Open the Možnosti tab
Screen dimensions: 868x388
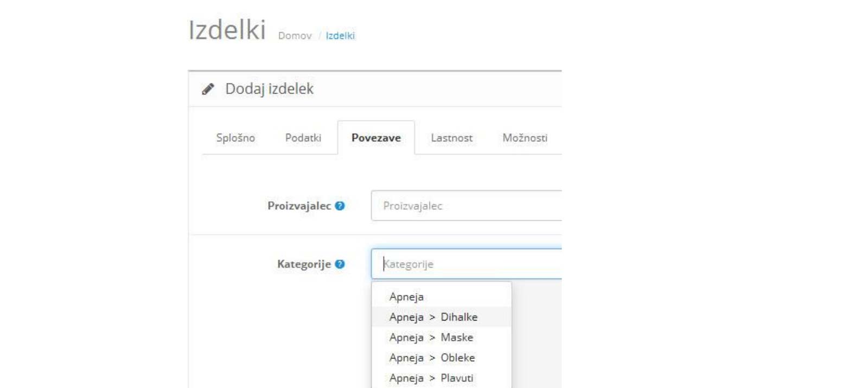click(525, 138)
